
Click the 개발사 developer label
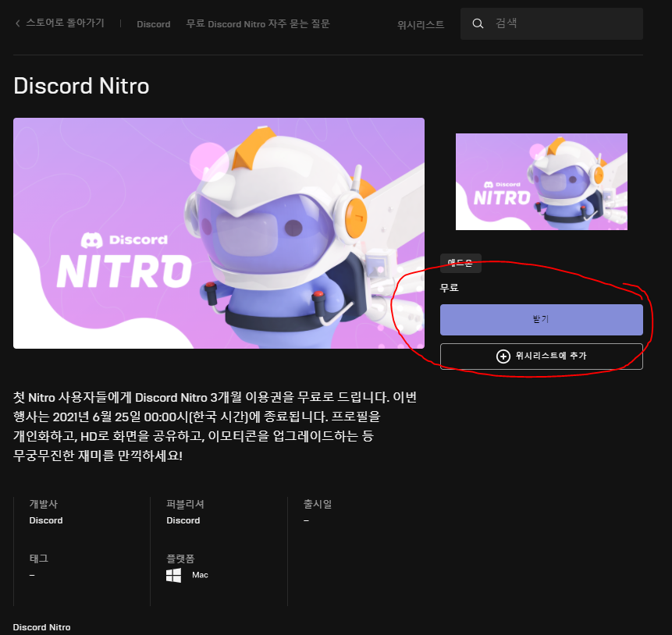click(x=43, y=504)
